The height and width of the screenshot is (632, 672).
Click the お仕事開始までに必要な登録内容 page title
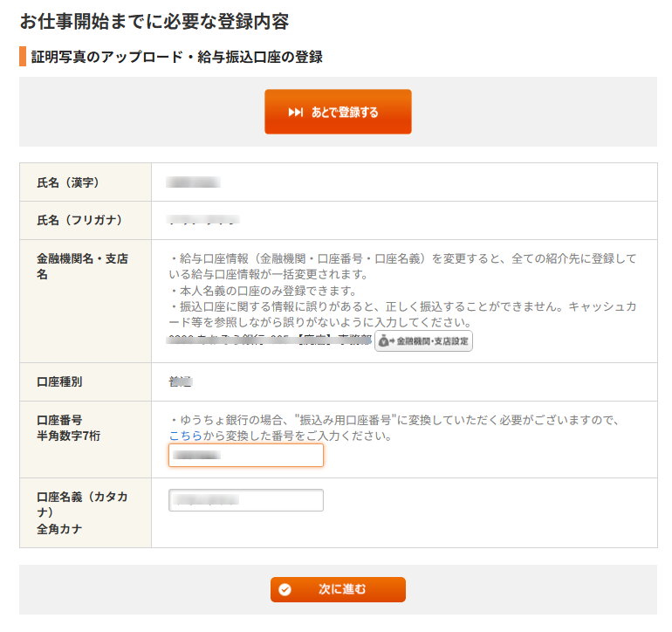154,20
